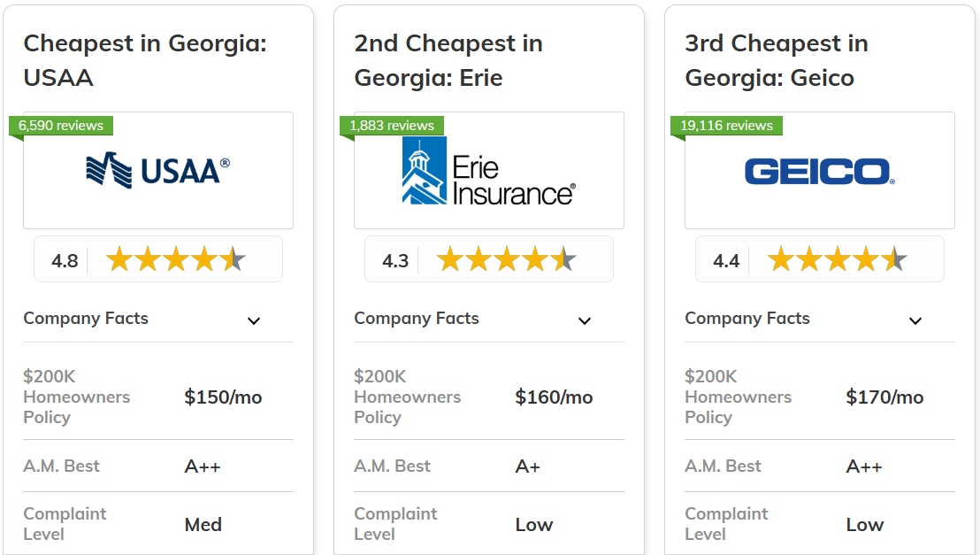This screenshot has height=555, width=980.
Task: Click the Erie Insurance logo
Action: coord(488,170)
